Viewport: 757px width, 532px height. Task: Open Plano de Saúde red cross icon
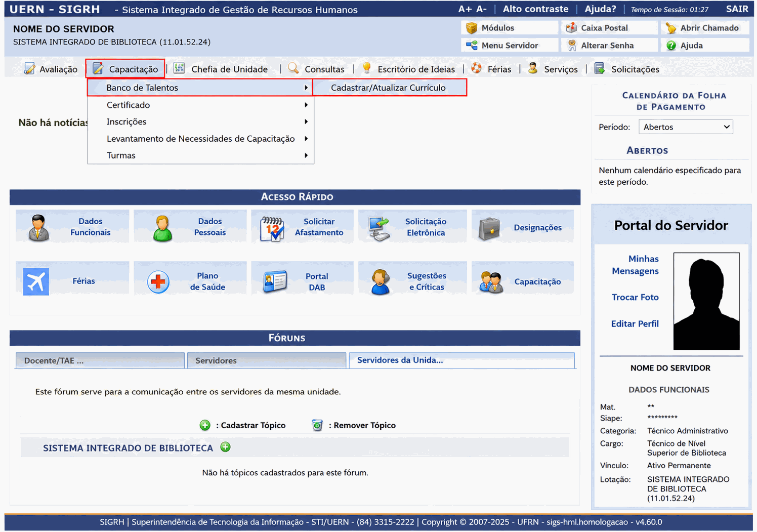(x=158, y=281)
